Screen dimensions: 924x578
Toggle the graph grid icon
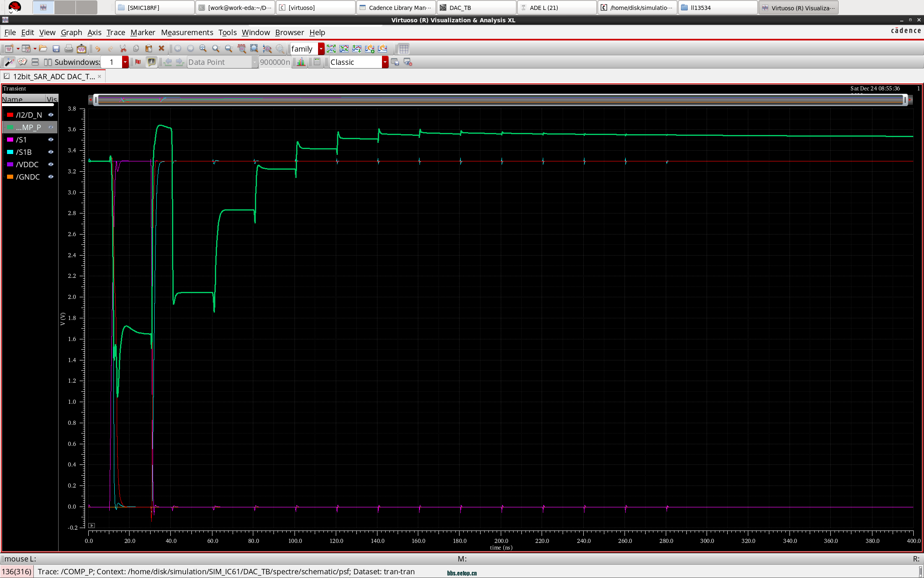tap(404, 49)
